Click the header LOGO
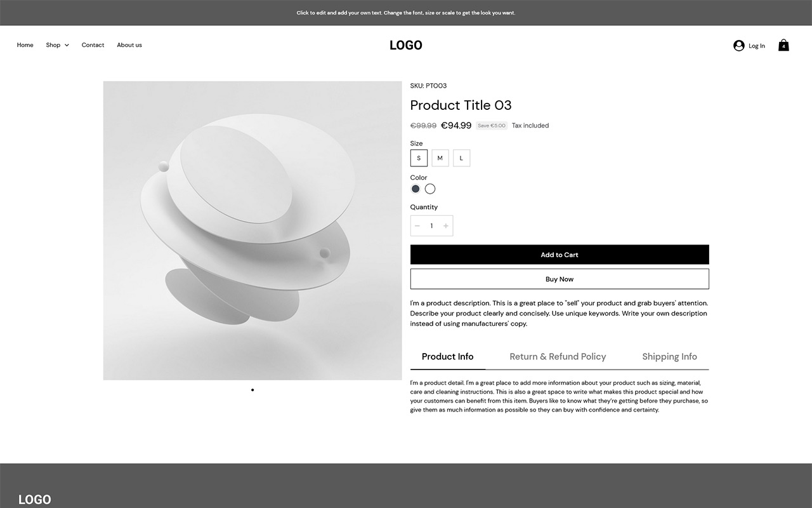This screenshot has width=812, height=508. (406, 45)
